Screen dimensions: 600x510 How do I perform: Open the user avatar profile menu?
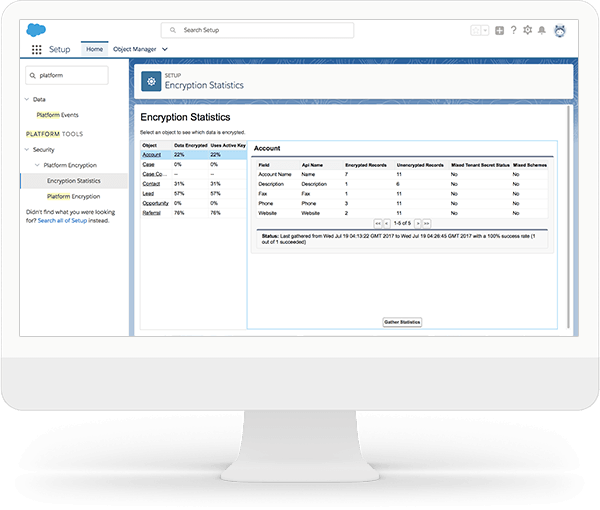(560, 31)
